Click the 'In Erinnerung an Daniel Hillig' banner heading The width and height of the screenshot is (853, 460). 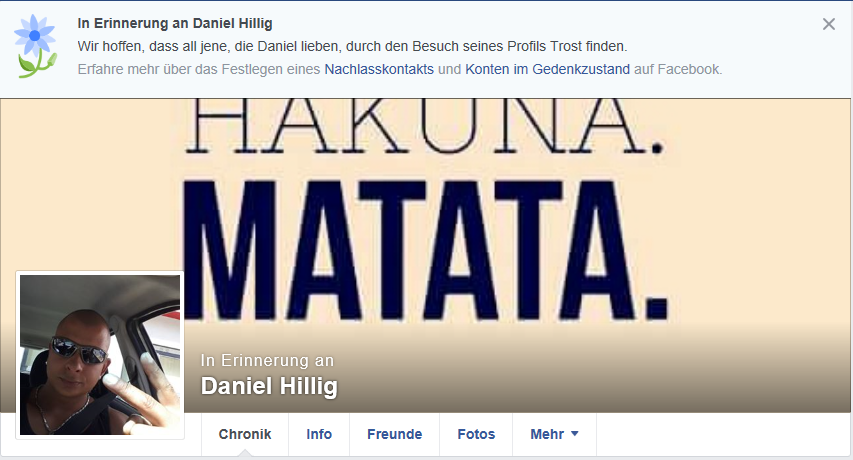tap(175, 23)
